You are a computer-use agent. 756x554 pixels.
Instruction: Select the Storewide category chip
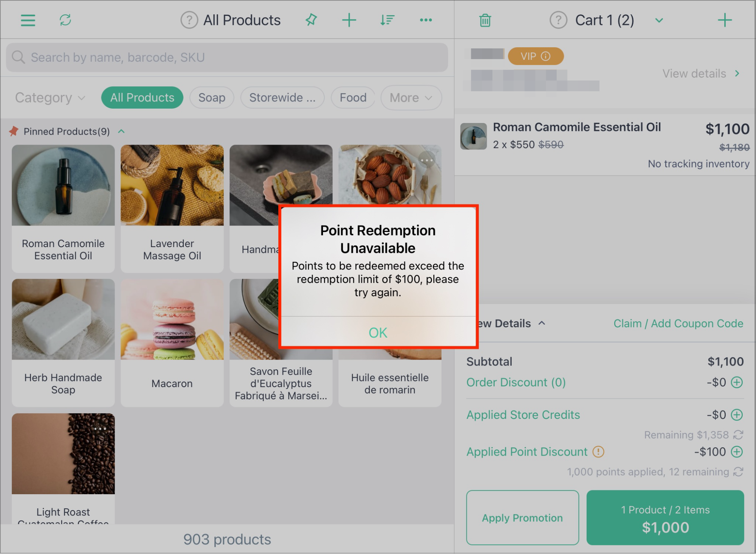[x=282, y=98]
